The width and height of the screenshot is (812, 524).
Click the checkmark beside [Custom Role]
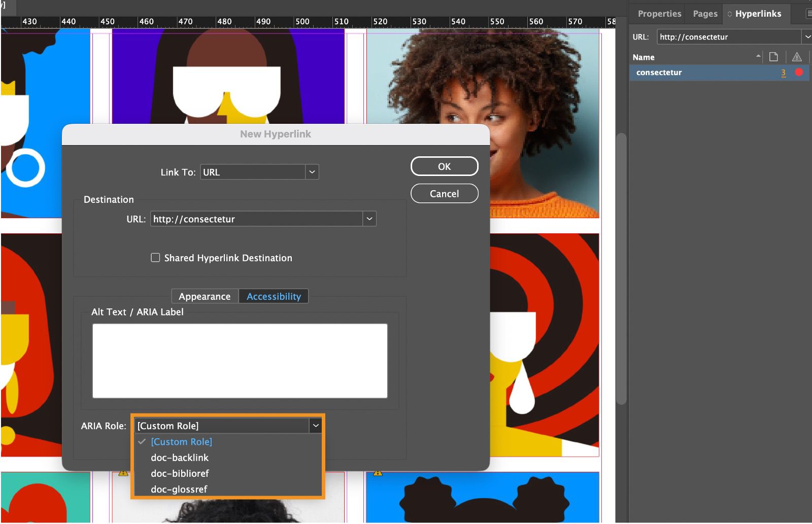point(142,442)
